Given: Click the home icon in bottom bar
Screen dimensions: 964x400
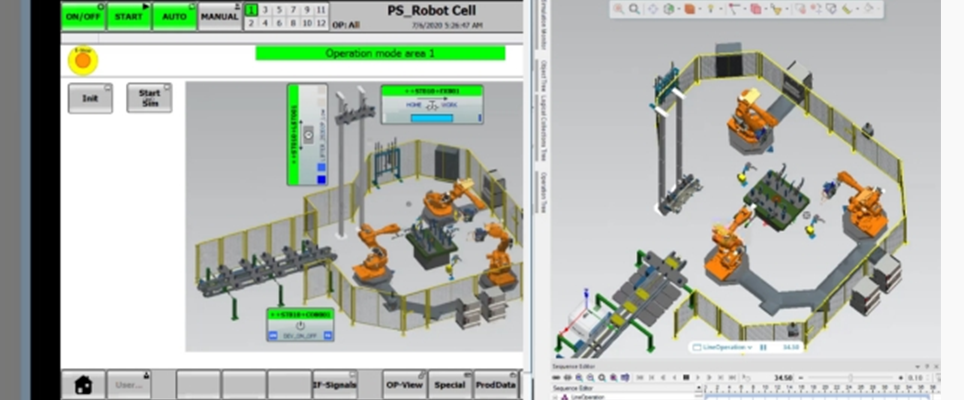Looking at the screenshot, I should (83, 384).
